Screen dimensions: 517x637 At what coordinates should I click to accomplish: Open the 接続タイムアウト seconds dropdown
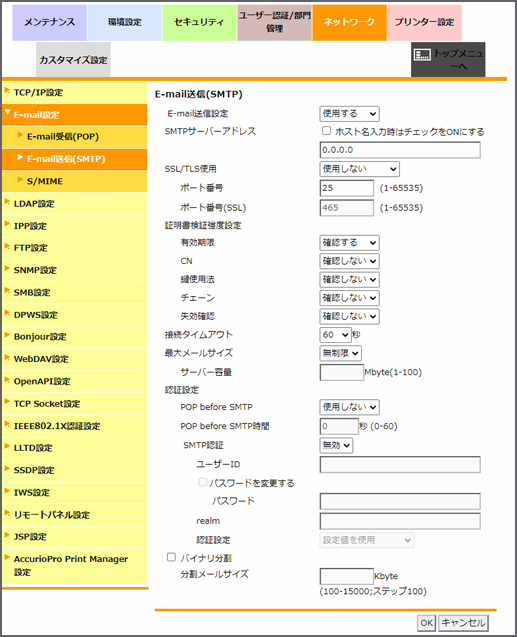coord(335,335)
